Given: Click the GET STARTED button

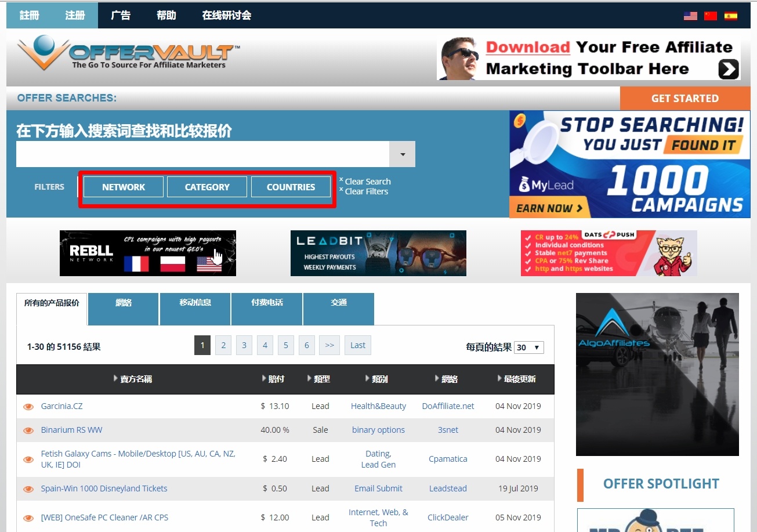Looking at the screenshot, I should pyautogui.click(x=684, y=99).
